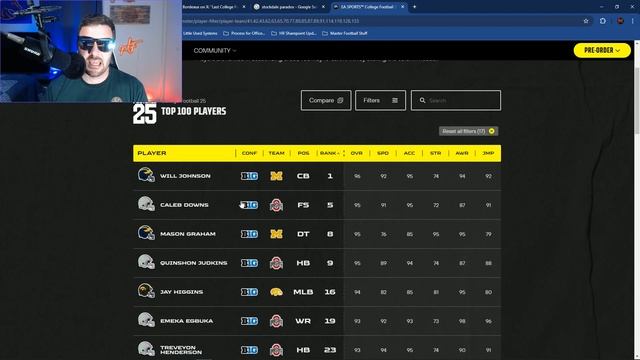This screenshot has width=640, height=360.
Task: Click the TEAM column header
Action: click(x=276, y=153)
